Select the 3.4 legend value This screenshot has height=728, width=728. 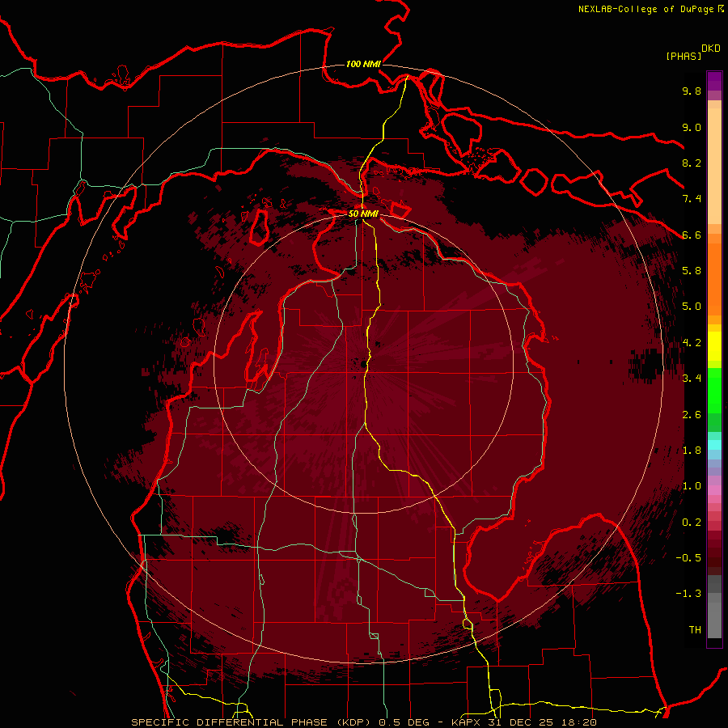[x=692, y=379]
